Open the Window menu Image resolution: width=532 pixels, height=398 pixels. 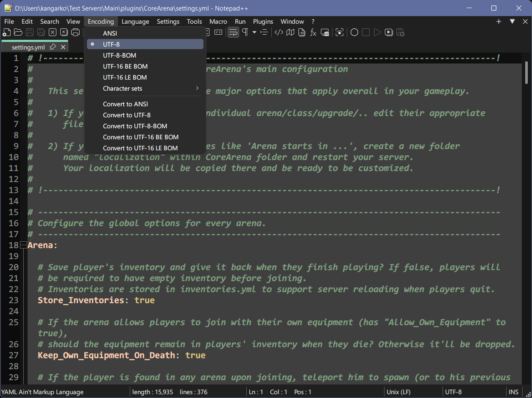pyautogui.click(x=292, y=22)
